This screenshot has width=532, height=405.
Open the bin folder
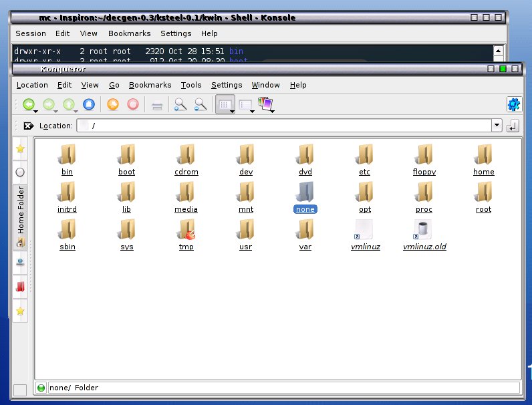click(67, 160)
